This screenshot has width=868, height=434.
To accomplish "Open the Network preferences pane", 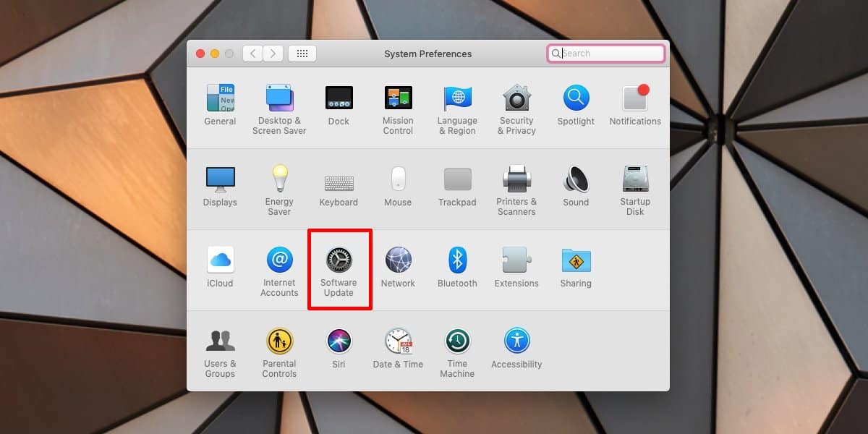I will [x=398, y=267].
